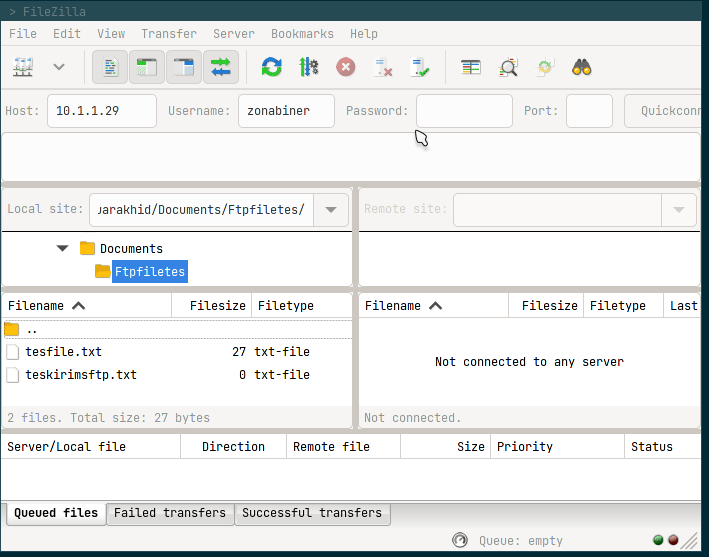
Task: Sort local files by Filetype column
Action: [302, 306]
